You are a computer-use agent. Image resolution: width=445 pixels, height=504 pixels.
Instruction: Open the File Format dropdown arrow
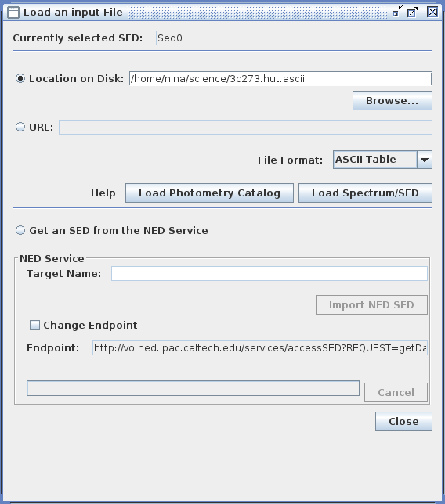click(x=425, y=160)
